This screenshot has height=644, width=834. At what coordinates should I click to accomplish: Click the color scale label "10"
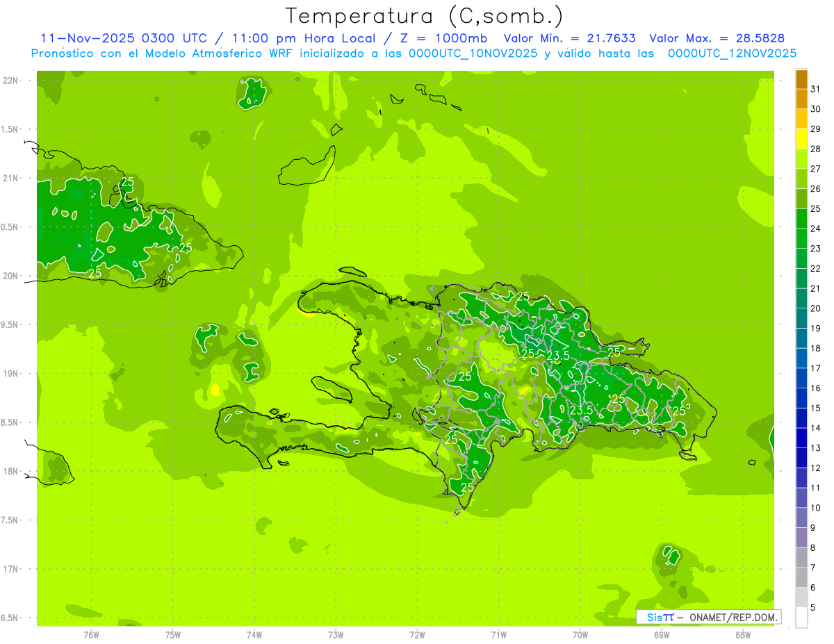(815, 508)
